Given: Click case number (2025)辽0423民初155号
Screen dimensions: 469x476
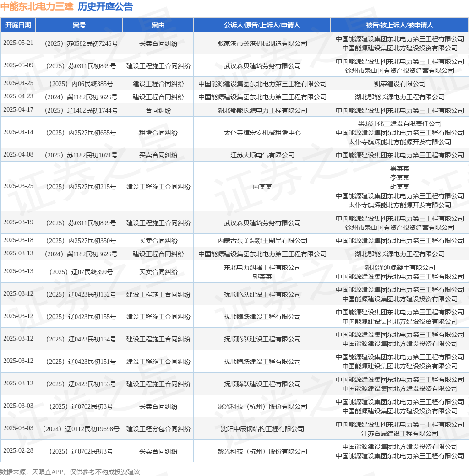Looking at the screenshot, I should [81, 317].
